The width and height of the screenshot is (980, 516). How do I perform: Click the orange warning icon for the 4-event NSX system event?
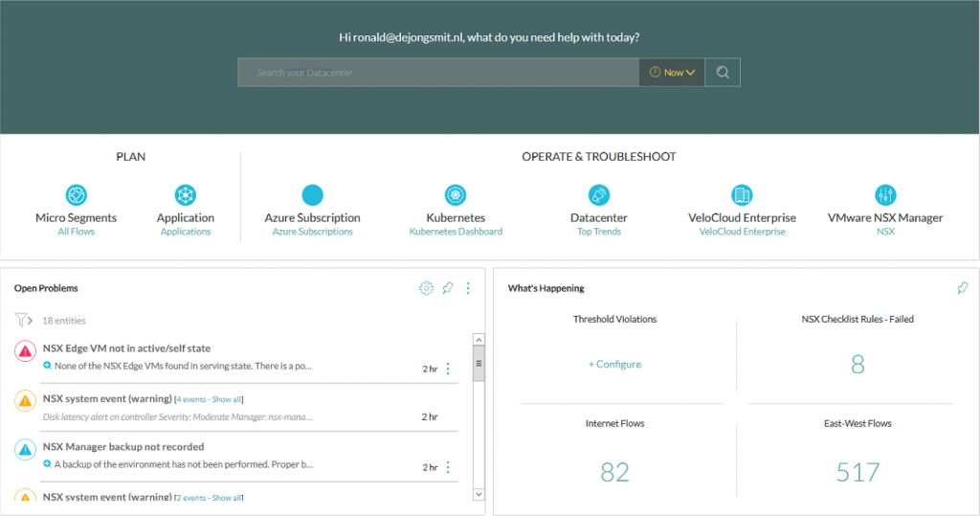[x=25, y=401]
